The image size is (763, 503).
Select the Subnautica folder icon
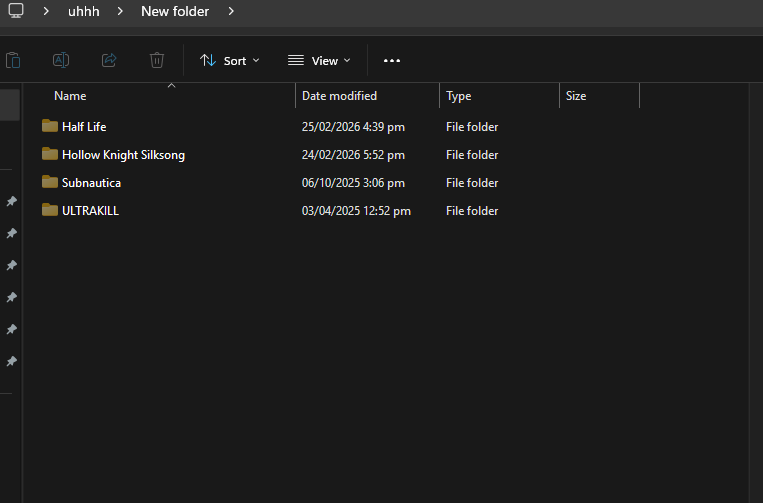pyautogui.click(x=50, y=182)
